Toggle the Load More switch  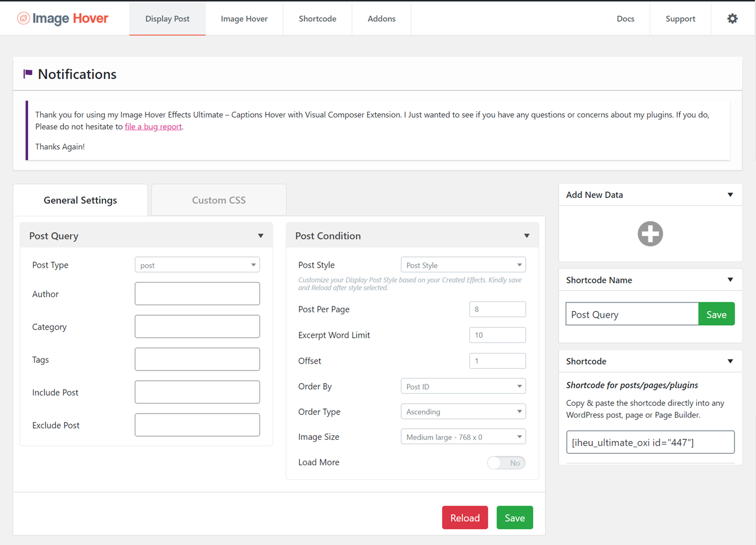pos(506,463)
